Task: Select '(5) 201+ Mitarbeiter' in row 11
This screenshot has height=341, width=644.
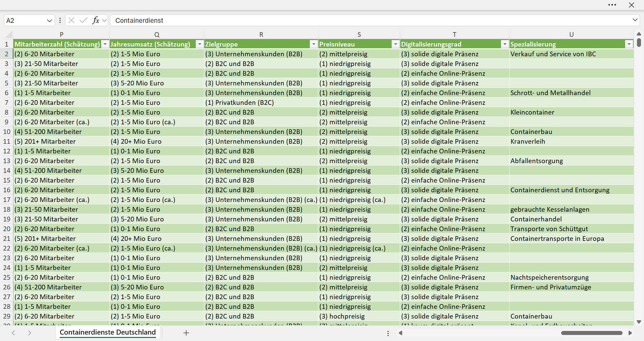Action: pyautogui.click(x=62, y=142)
